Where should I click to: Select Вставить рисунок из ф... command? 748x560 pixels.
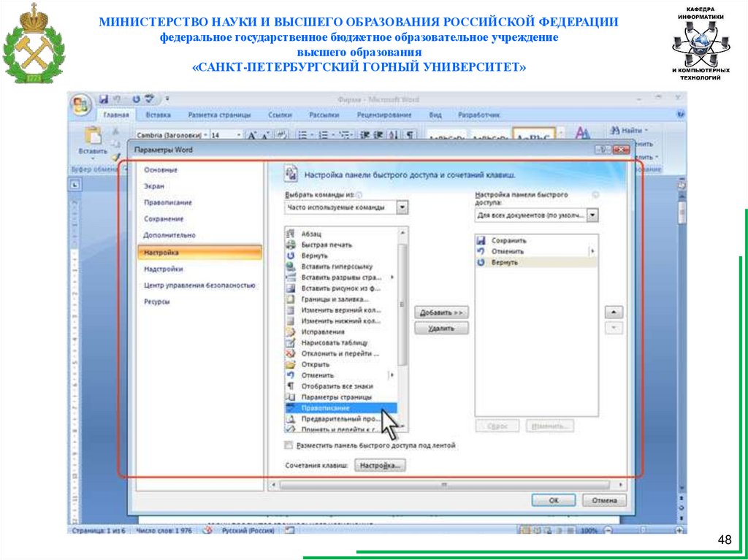click(340, 288)
